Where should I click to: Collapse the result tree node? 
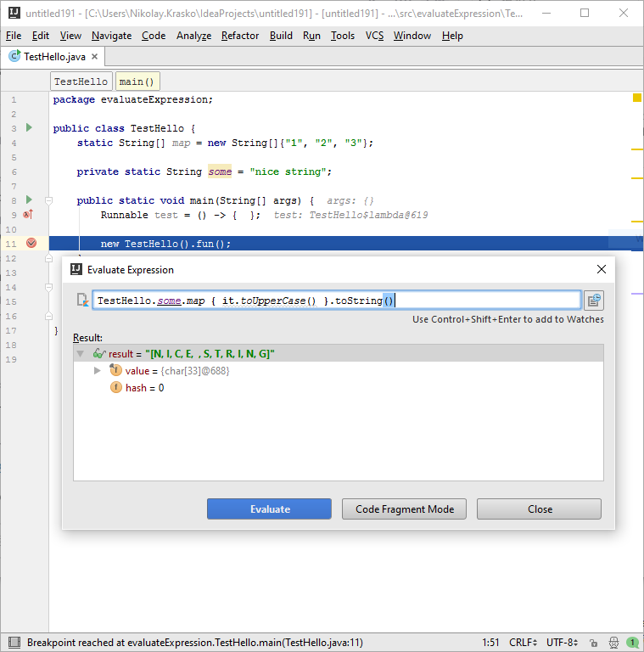pos(81,354)
